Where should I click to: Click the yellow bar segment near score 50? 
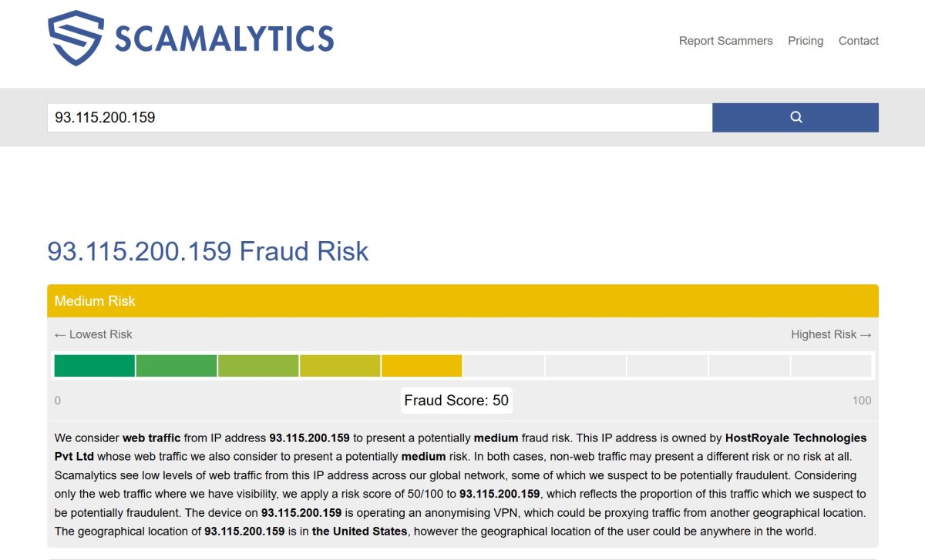tap(422, 366)
